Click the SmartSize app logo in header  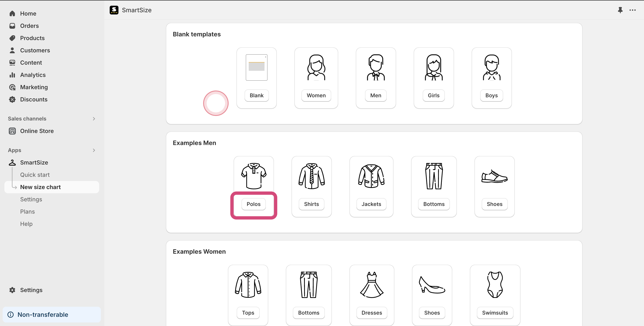(x=114, y=10)
